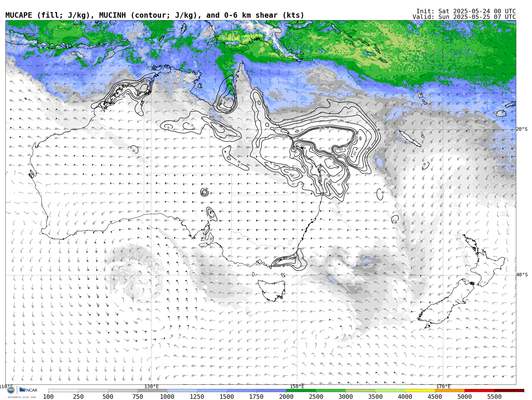Select the MUCAPE, MUCINH and shear title text
532x400 pixels.
pyautogui.click(x=155, y=15)
